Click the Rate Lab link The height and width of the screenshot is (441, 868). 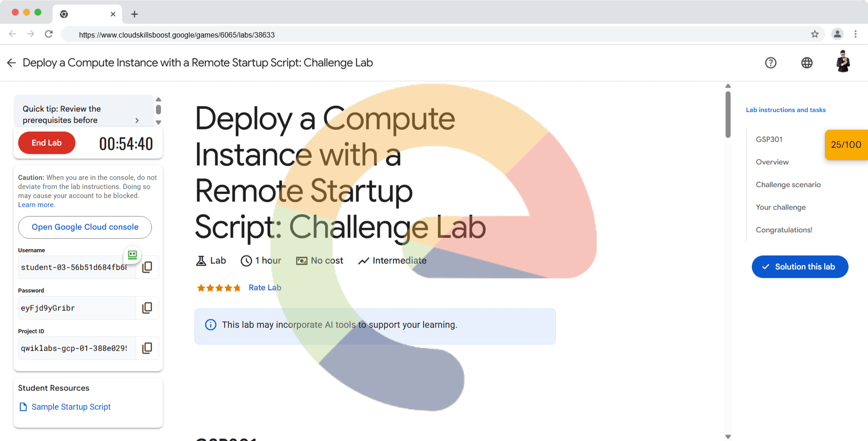(265, 288)
